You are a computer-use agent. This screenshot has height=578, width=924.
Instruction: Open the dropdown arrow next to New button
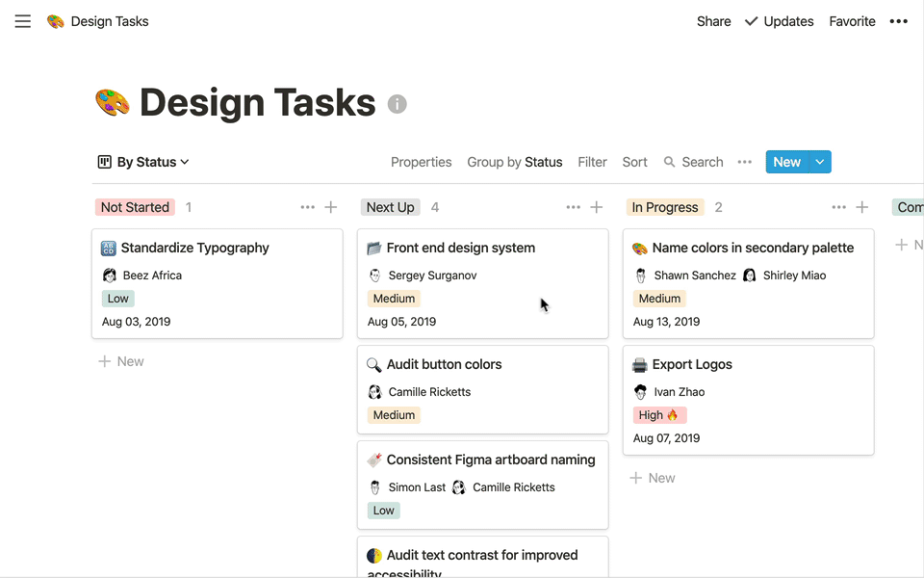click(820, 162)
